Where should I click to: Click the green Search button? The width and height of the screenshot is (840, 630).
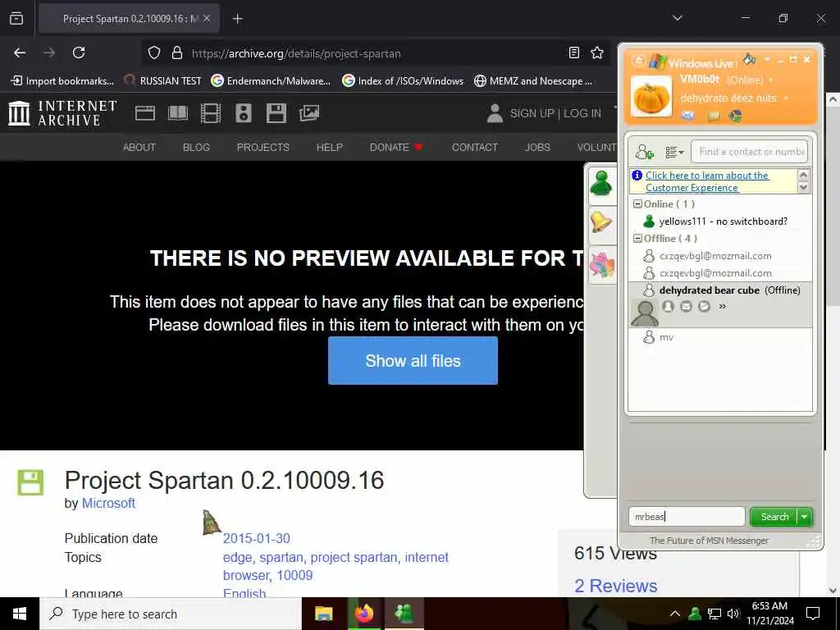pos(774,517)
